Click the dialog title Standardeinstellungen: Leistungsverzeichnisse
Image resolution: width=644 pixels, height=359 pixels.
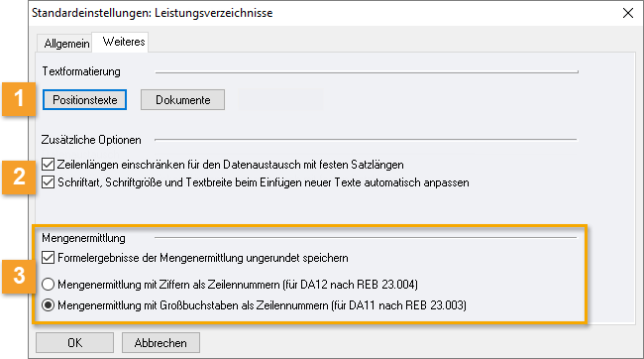pos(152,13)
